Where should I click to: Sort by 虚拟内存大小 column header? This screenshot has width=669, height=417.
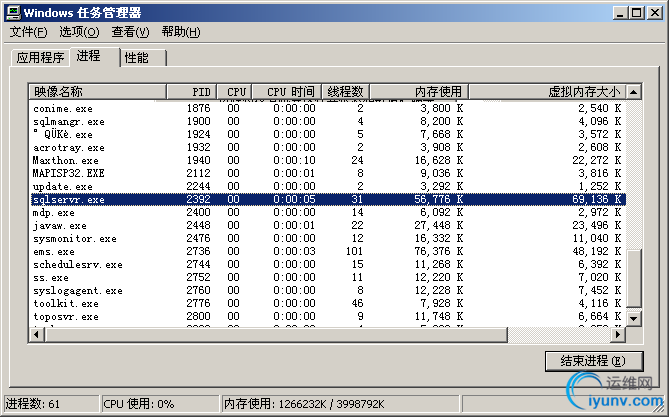point(547,92)
